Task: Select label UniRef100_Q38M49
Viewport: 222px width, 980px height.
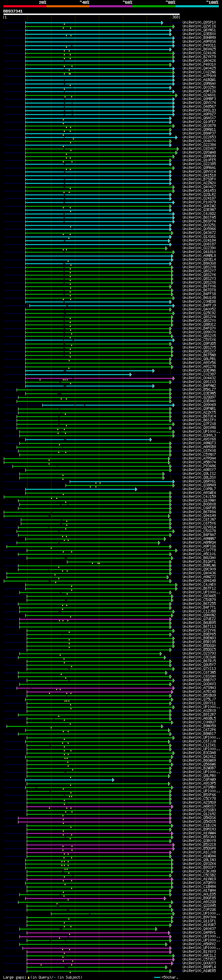Action: [x=199, y=485]
